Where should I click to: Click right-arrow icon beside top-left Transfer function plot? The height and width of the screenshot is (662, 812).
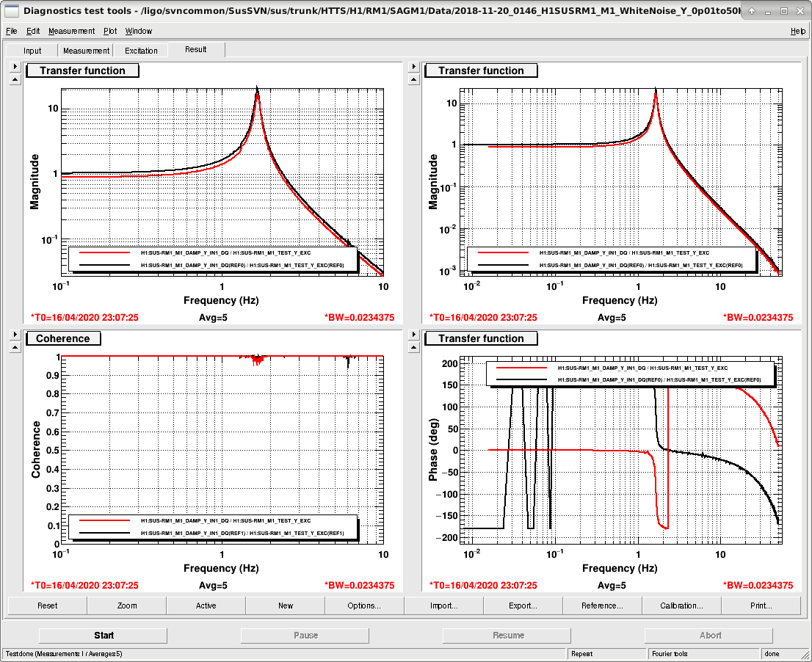click(x=15, y=67)
